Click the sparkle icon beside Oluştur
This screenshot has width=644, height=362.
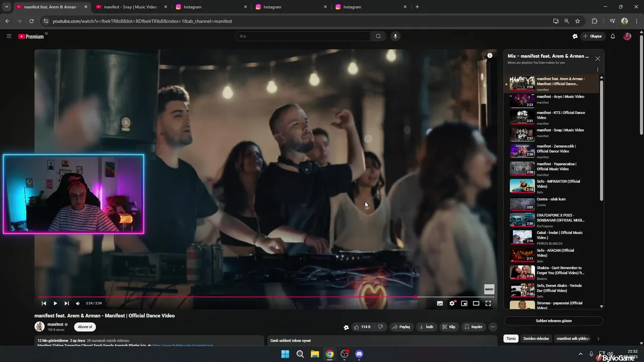575,36
